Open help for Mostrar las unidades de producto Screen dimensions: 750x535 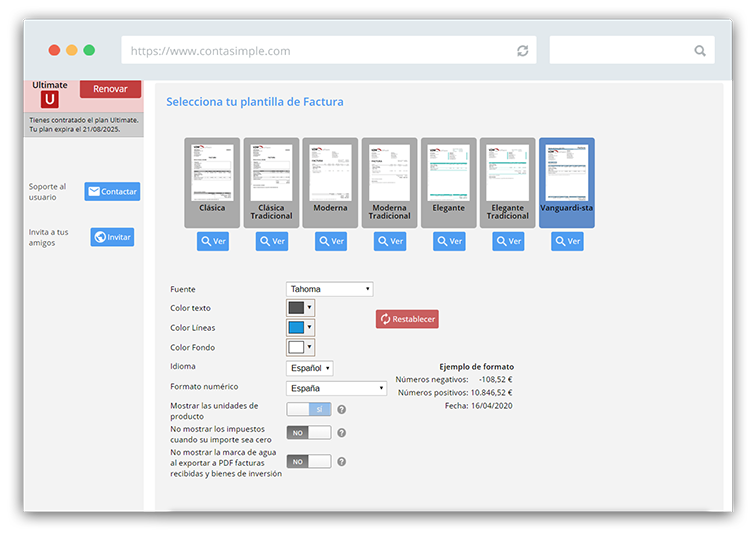pos(342,409)
